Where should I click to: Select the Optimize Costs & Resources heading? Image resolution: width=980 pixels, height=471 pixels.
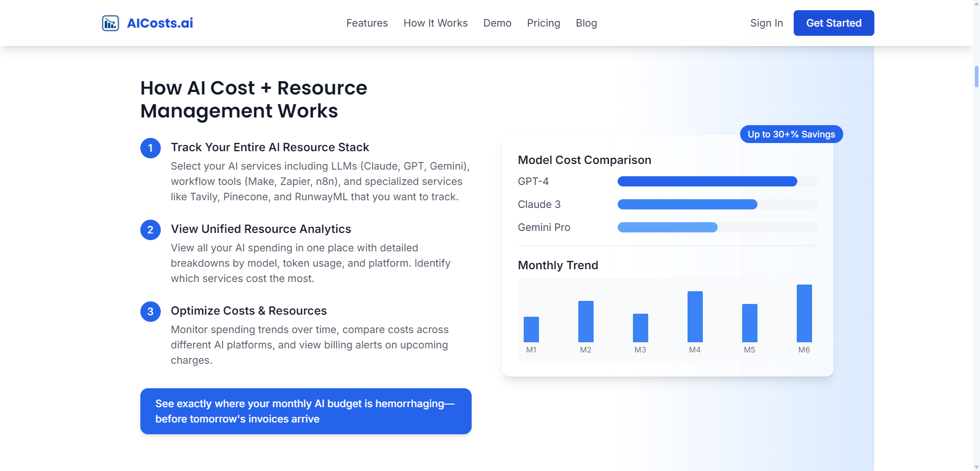pyautogui.click(x=249, y=311)
